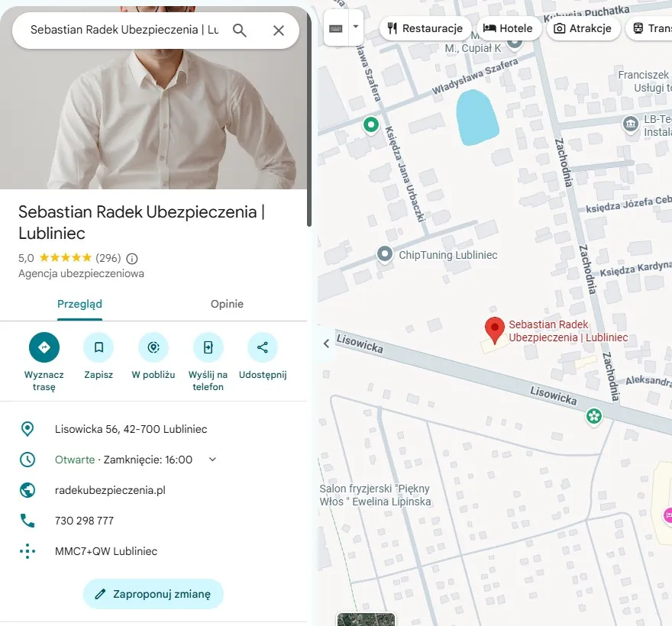This screenshot has width=672, height=626.
Task: Click the LB-Tech marker icon on the map
Action: [631, 124]
